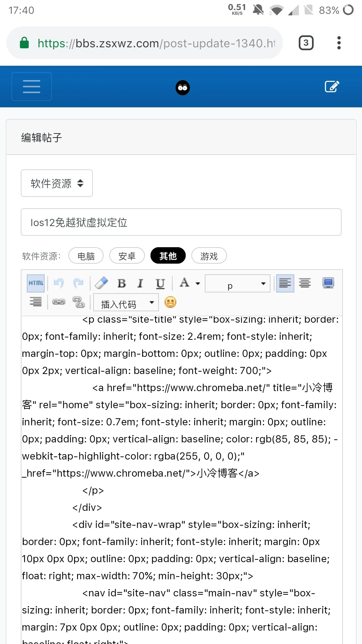Click the undo arrow in editor toolbar
362x644 pixels.
59,283
